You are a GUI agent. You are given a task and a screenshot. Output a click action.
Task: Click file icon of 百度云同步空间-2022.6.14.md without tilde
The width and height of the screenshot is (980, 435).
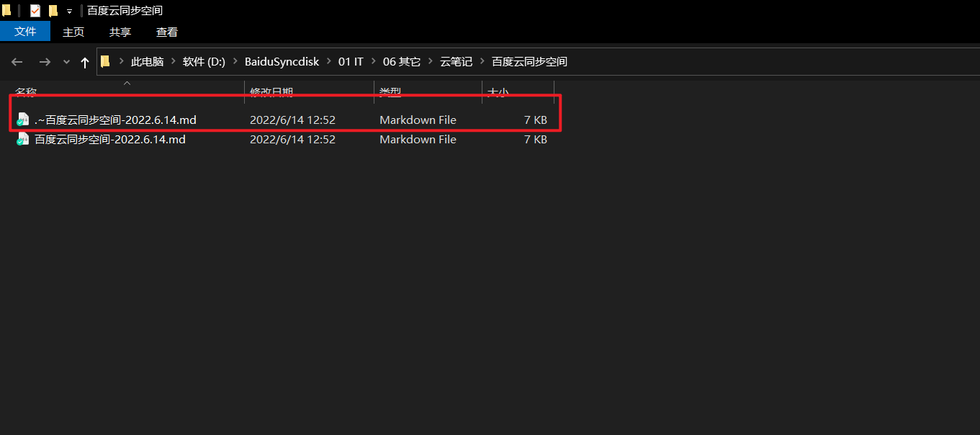coord(23,140)
